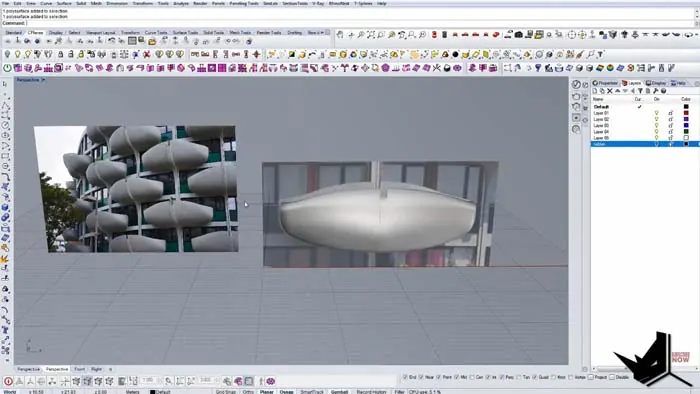
Task: Select the pointer tool in left sidebar
Action: click(5, 84)
